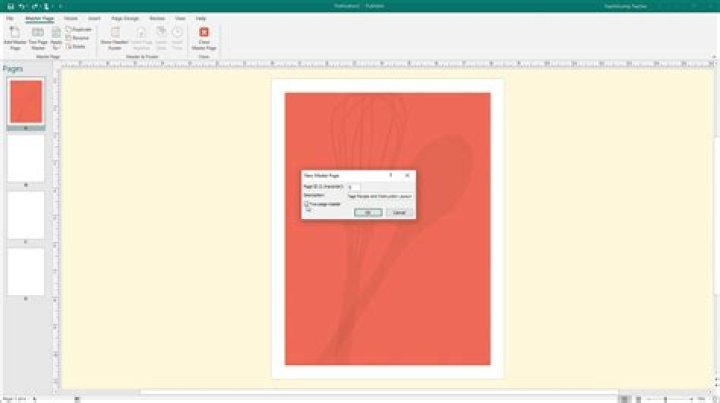Open the Apply To dropdown in ribbon
The width and height of the screenshot is (720, 403).
click(56, 38)
